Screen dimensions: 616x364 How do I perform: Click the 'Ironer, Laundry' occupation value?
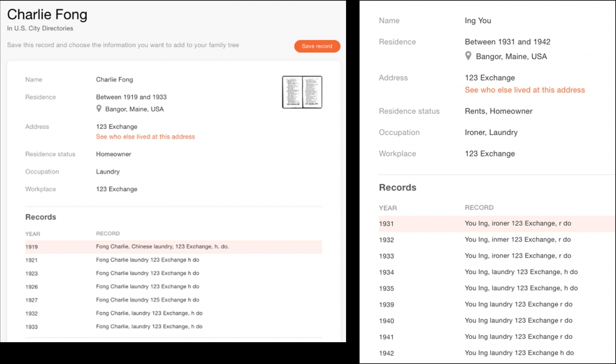[491, 133]
